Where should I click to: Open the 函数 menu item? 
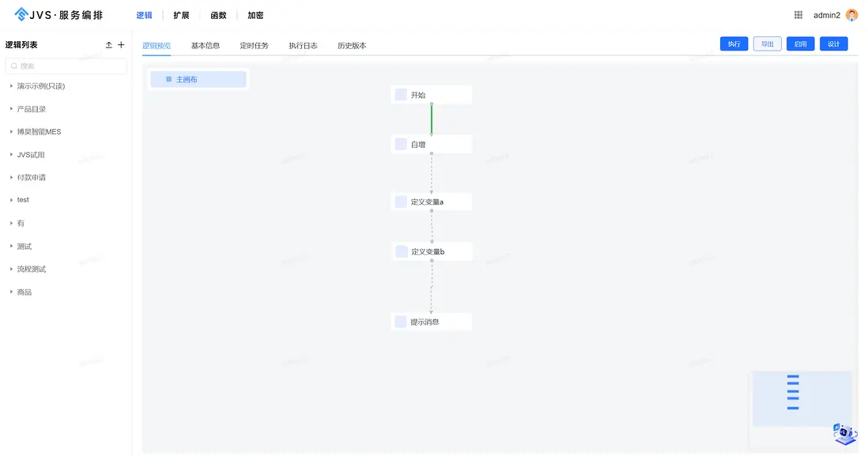218,14
